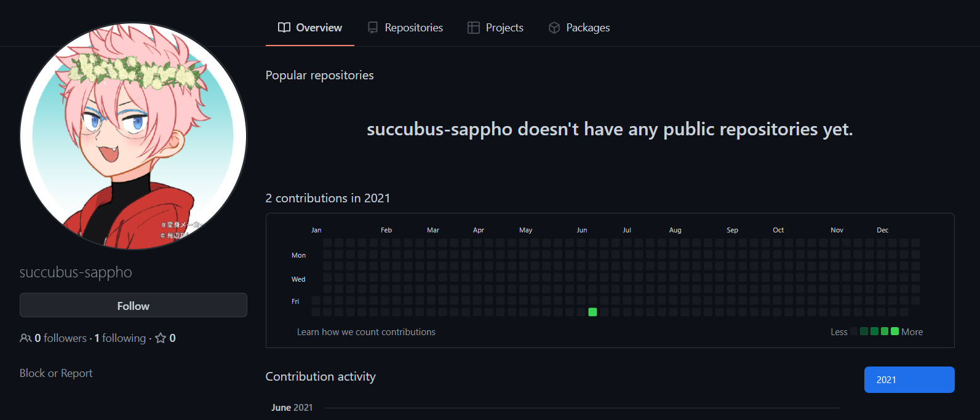Click the empty legend square beside Less
The width and height of the screenshot is (980, 420).
pos(854,331)
